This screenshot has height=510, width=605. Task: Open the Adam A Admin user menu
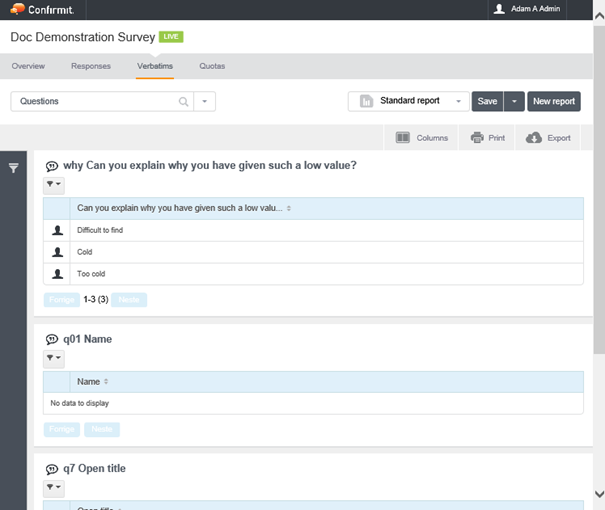527,9
